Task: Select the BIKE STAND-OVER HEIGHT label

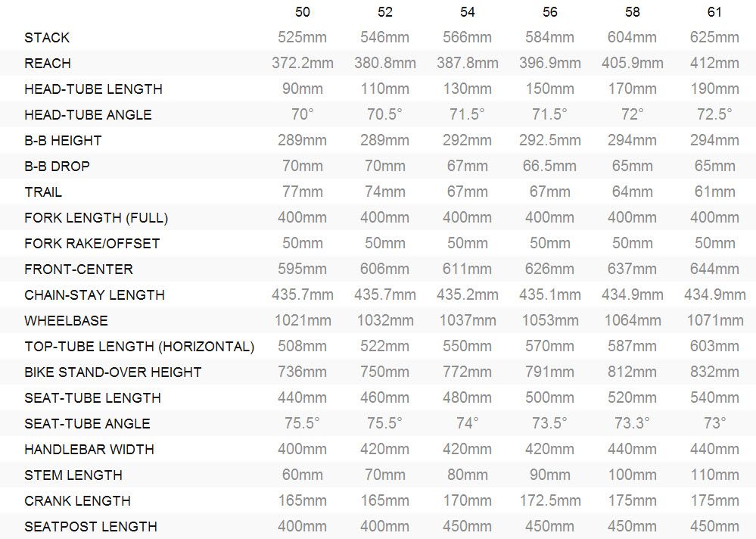Action: point(113,372)
